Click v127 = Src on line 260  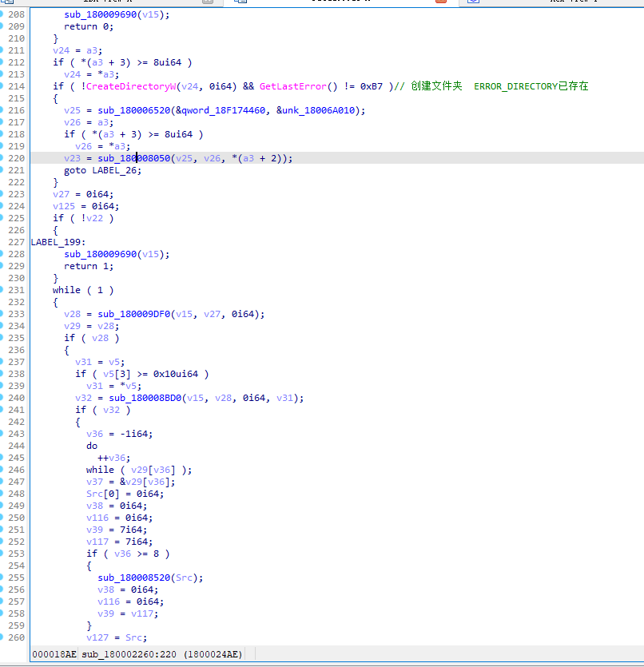point(117,637)
